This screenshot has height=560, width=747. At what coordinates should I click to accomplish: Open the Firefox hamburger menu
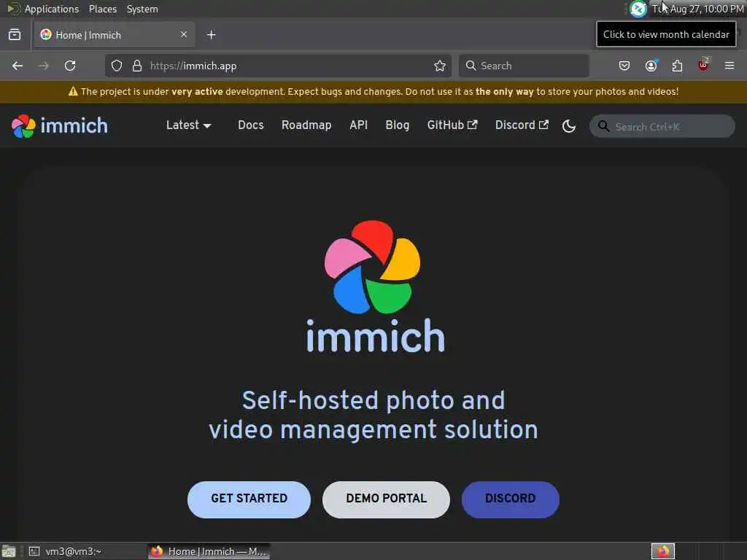coord(729,66)
